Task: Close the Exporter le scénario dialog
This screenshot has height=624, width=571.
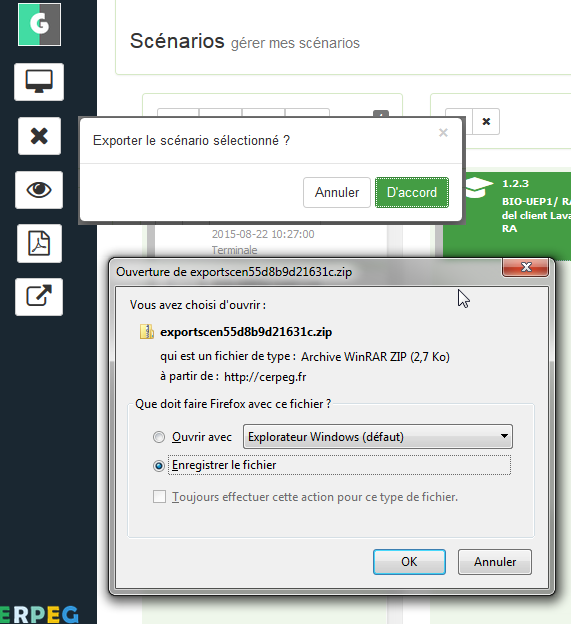Action: pyautogui.click(x=443, y=133)
